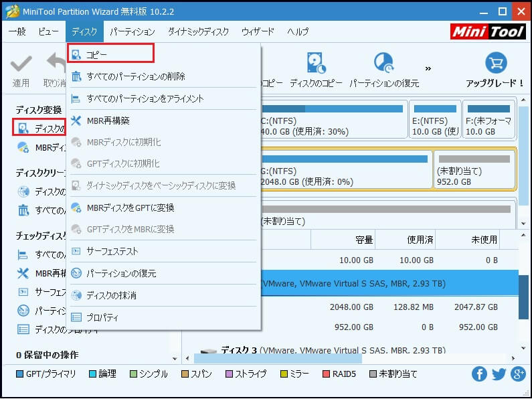The width and height of the screenshot is (532, 399).
Task: Choose すべてのパーティションの削除 menu entry
Action: [x=163, y=76]
